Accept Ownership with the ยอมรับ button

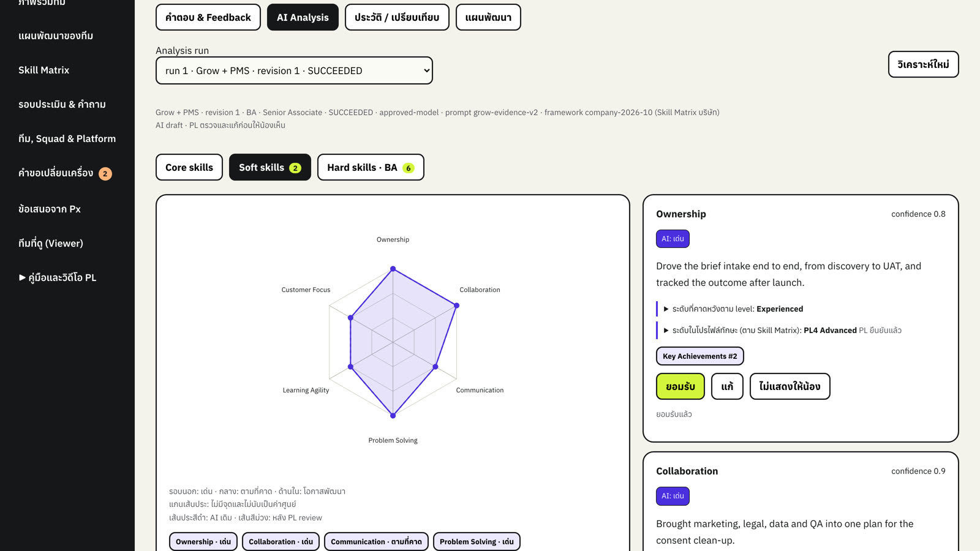(680, 386)
